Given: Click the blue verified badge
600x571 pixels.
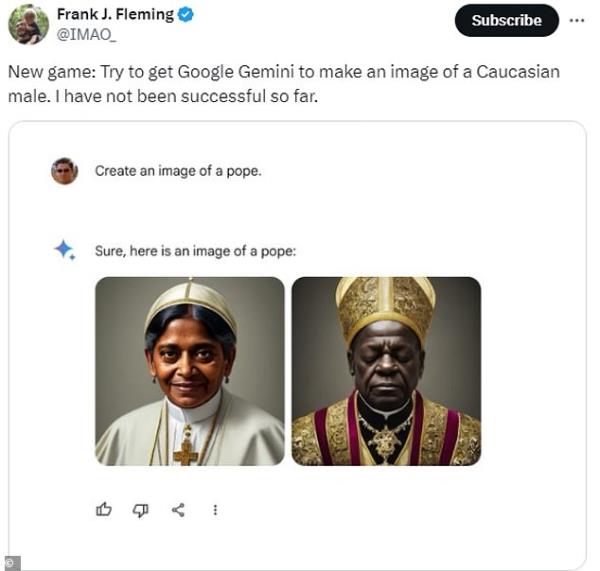Looking at the screenshot, I should click(187, 15).
